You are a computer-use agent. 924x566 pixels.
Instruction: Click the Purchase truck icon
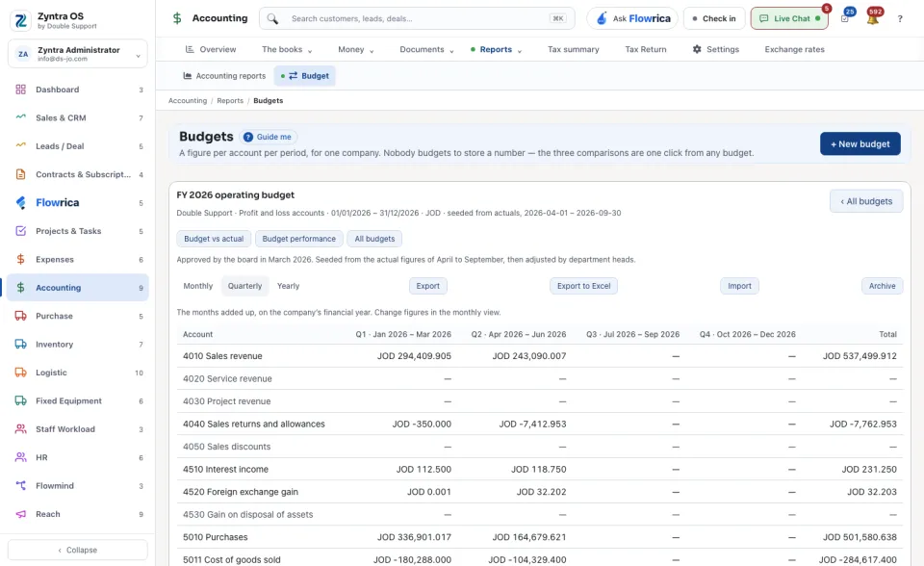20,316
